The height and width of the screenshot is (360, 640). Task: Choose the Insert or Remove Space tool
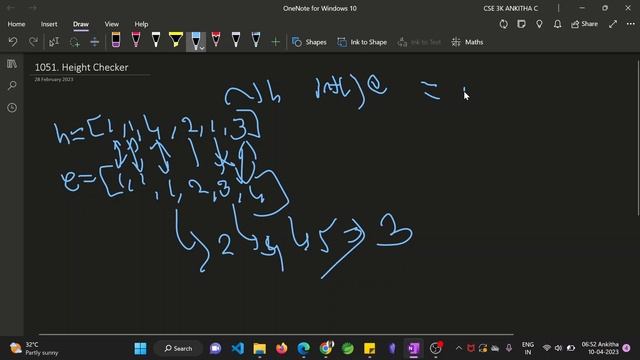[x=94, y=42]
